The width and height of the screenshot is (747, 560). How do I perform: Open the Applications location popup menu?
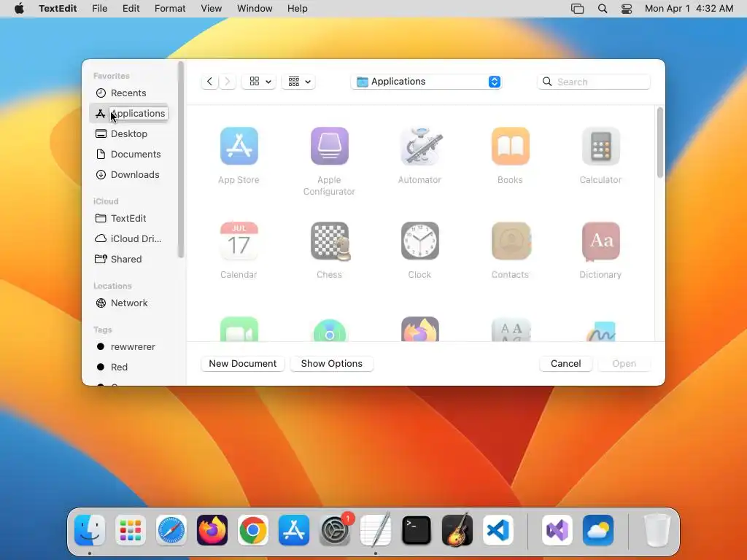tap(426, 82)
